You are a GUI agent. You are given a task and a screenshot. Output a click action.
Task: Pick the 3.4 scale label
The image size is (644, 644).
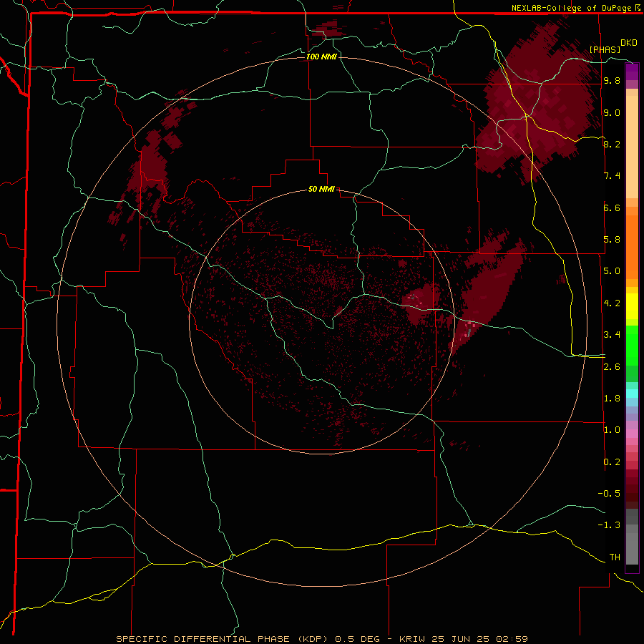[612, 335]
